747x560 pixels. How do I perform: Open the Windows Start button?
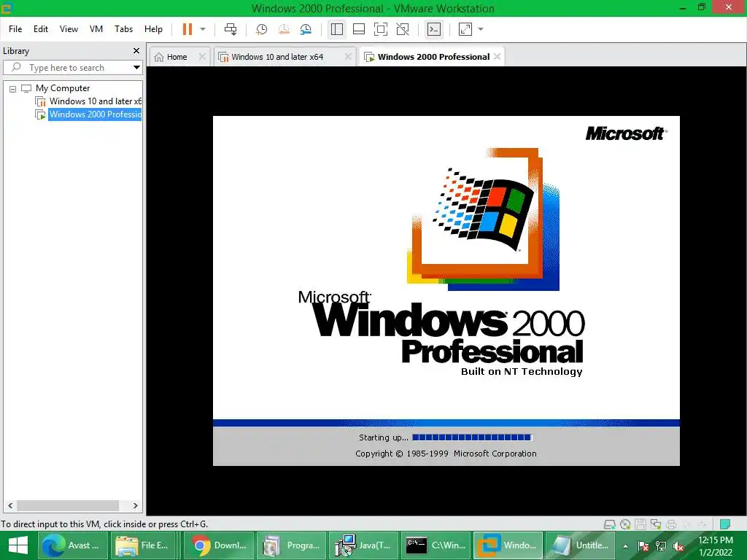pyautogui.click(x=18, y=545)
